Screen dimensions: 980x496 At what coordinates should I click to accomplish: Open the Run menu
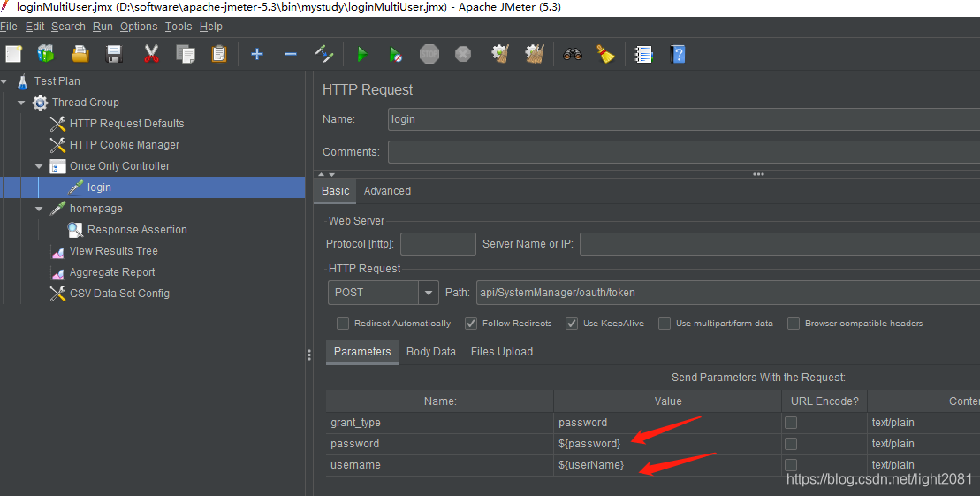point(103,27)
